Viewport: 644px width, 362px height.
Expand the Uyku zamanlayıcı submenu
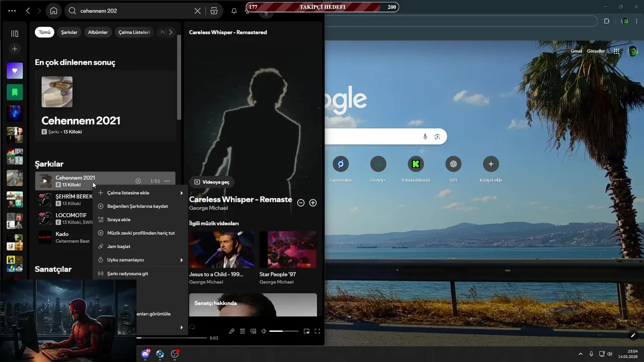[140, 260]
